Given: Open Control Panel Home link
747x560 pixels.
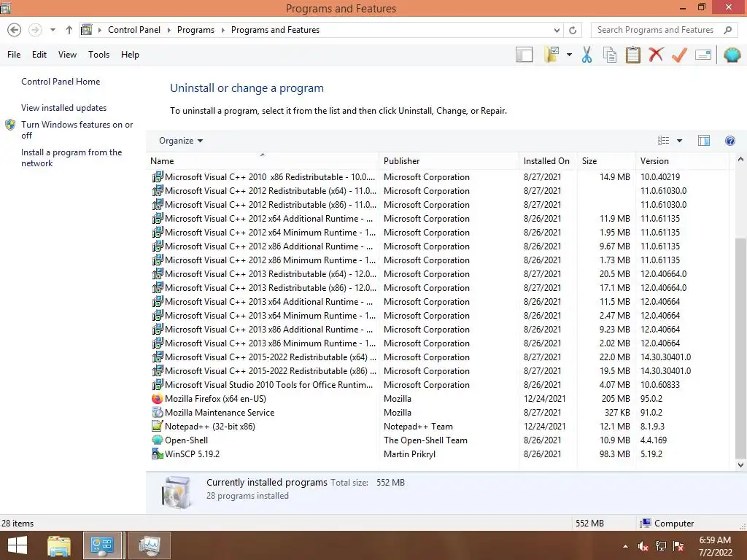Looking at the screenshot, I should (x=61, y=82).
